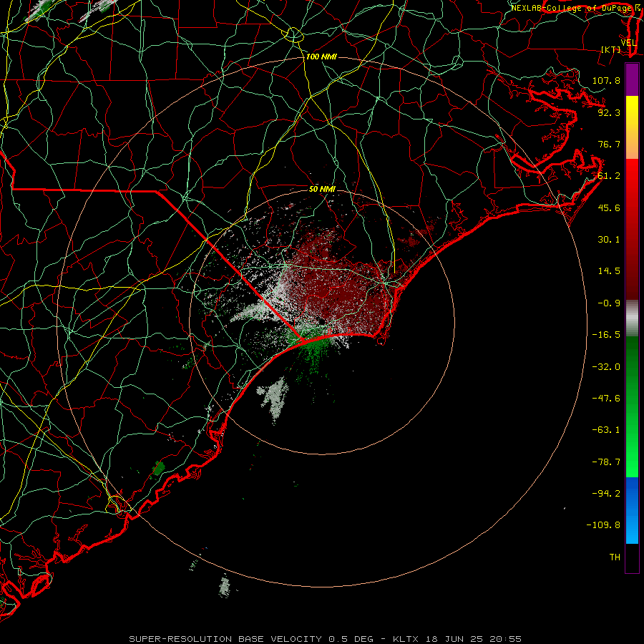Screen dimensions: 644x644
Task: Click the TH label on the scale
Action: (615, 557)
